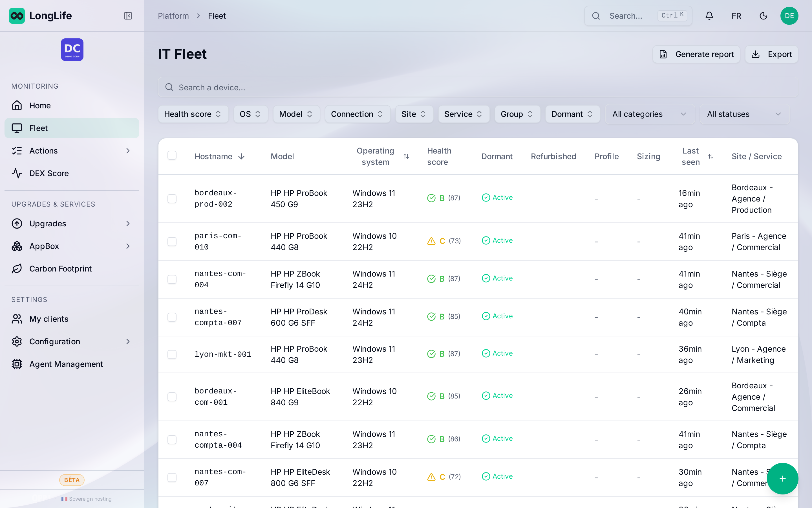Open DEX Score page
The width and height of the screenshot is (812, 508).
pos(72,173)
